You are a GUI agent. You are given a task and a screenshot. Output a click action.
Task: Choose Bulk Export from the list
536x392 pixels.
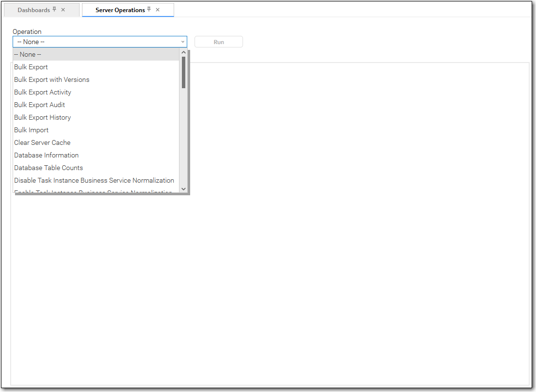31,67
